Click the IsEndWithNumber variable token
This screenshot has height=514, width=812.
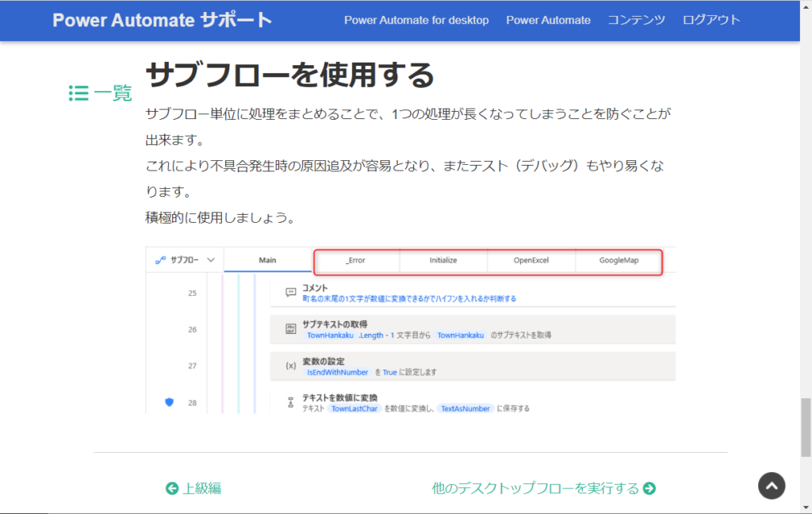click(x=338, y=372)
